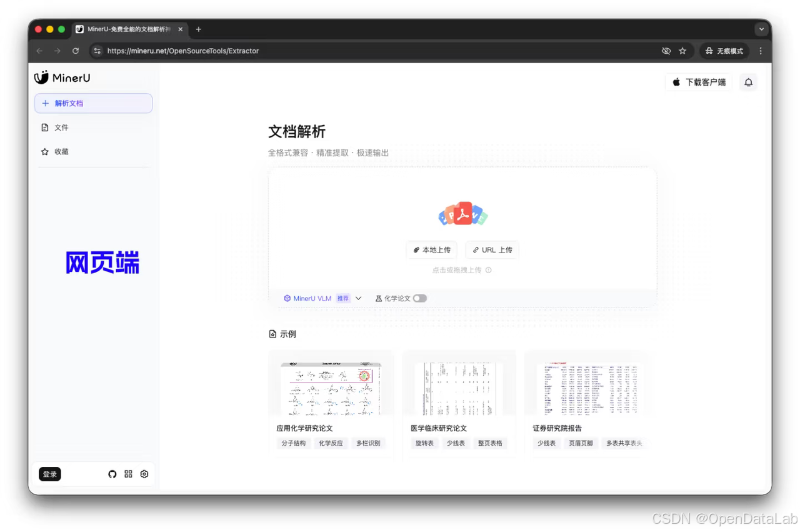This screenshot has height=532, width=800.
Task: Click the PDF file types upload icon
Action: click(x=463, y=214)
